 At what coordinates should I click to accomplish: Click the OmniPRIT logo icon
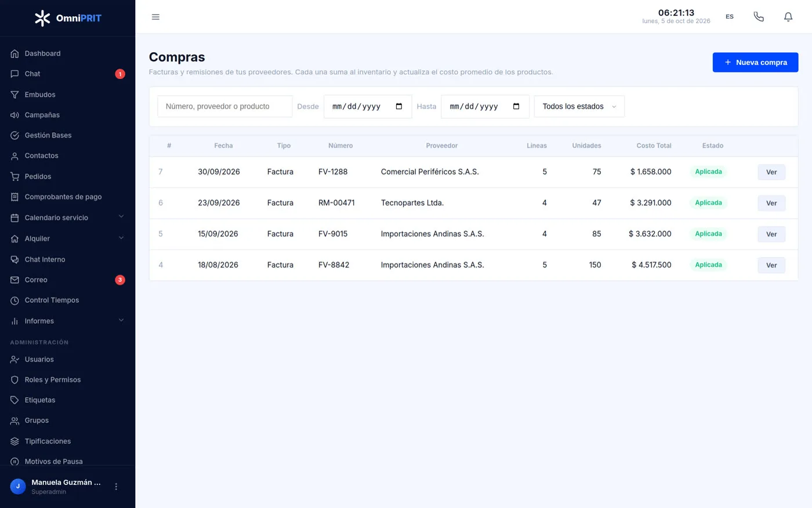tap(42, 18)
